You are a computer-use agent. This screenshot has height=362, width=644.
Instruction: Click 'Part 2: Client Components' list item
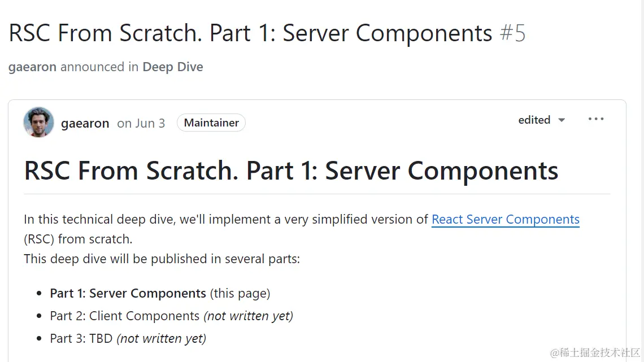click(x=171, y=316)
